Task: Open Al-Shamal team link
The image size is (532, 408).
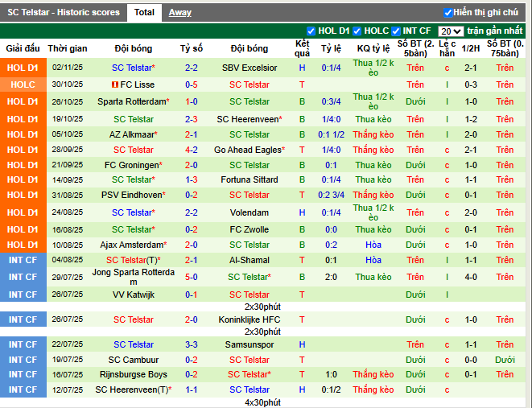Action: (250, 260)
